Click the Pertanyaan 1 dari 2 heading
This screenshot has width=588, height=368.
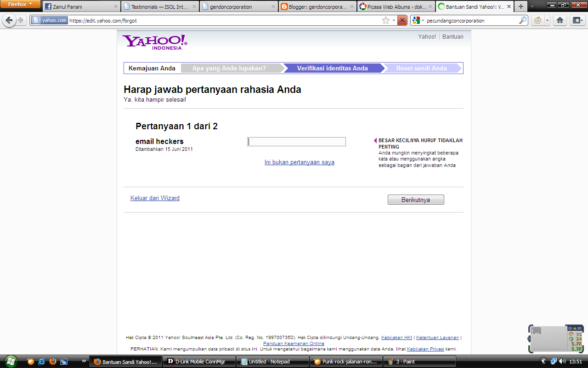point(177,126)
